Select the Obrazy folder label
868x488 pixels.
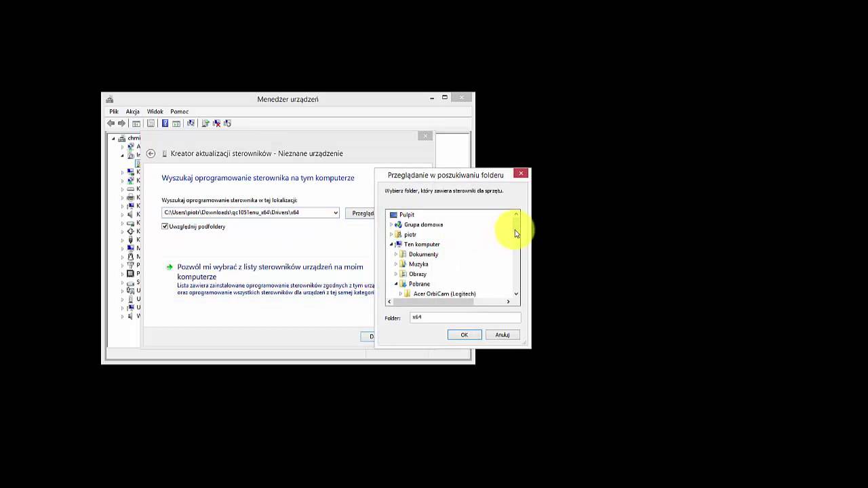pos(418,274)
